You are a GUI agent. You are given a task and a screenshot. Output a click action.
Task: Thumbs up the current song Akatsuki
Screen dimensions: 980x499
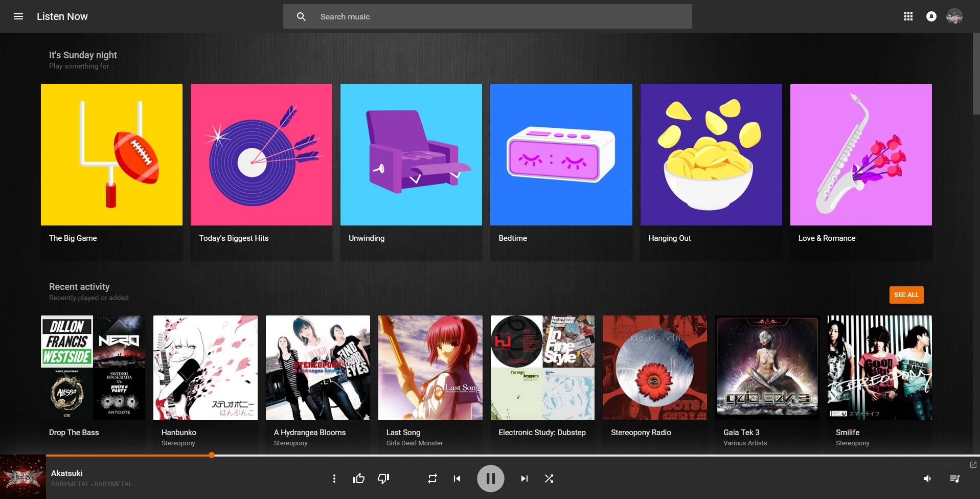point(358,479)
